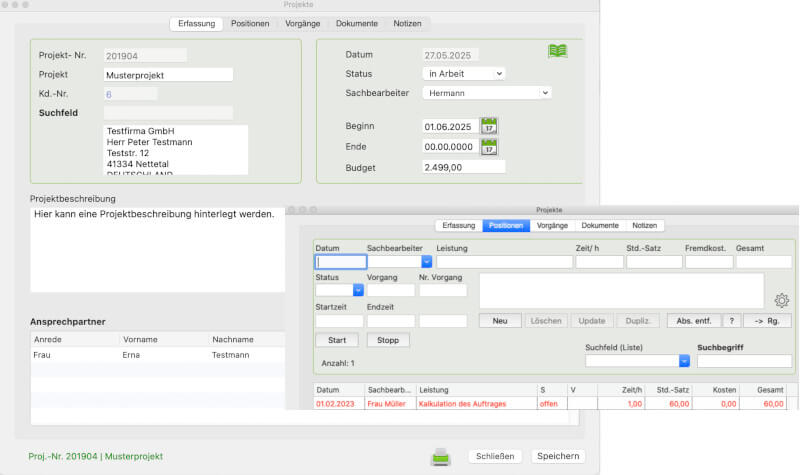This screenshot has width=800, height=475.
Task: Expand Sachbearbeiter dropdown showing Hermann
Action: pos(487,92)
